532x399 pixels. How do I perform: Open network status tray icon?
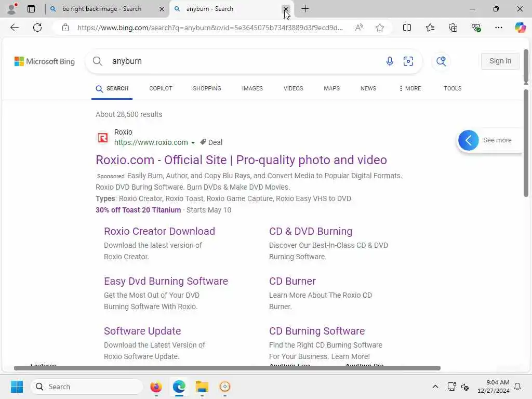(451, 387)
